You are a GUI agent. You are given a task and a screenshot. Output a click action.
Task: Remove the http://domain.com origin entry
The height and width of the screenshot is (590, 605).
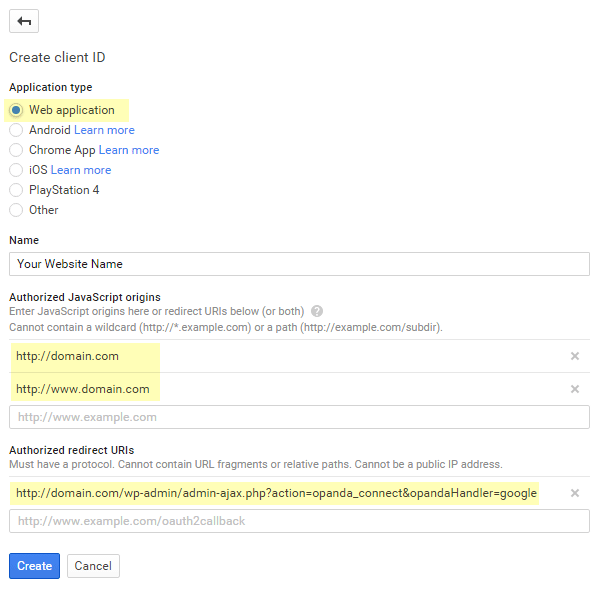575,356
